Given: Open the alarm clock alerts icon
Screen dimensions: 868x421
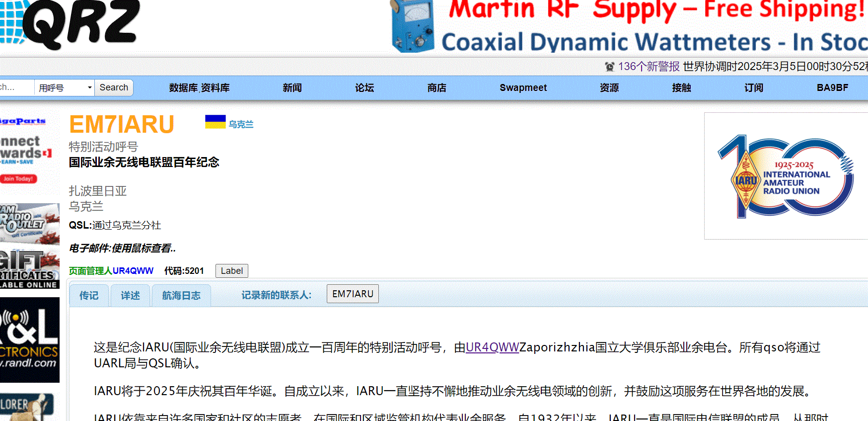Looking at the screenshot, I should click(x=610, y=67).
